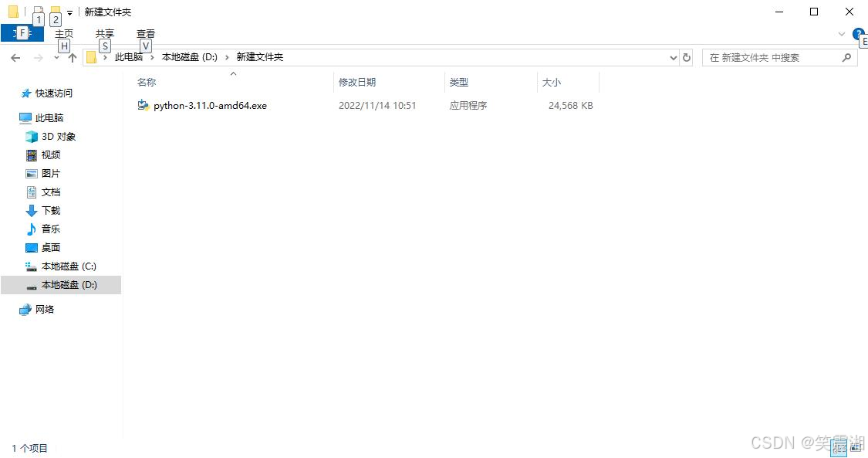Expand the chevron after 此电脑 breadcrumb
This screenshot has width=868, height=458.
click(152, 58)
